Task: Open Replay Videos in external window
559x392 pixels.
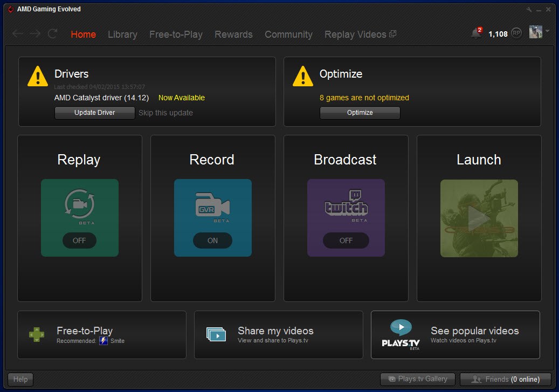Action: tap(360, 35)
